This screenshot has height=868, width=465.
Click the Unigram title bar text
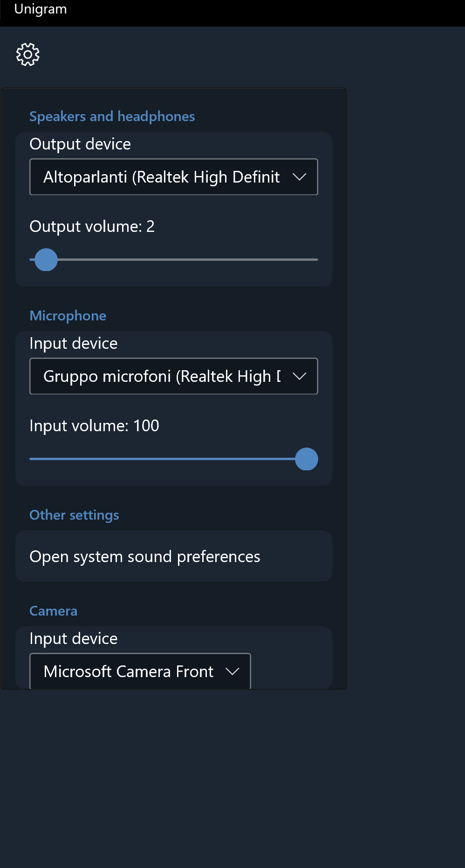coord(40,9)
